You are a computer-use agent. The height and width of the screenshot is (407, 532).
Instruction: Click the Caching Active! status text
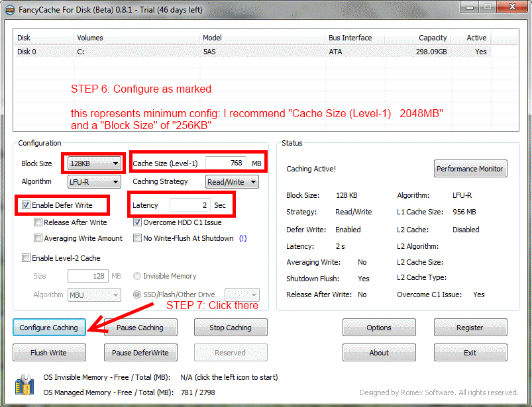[311, 169]
